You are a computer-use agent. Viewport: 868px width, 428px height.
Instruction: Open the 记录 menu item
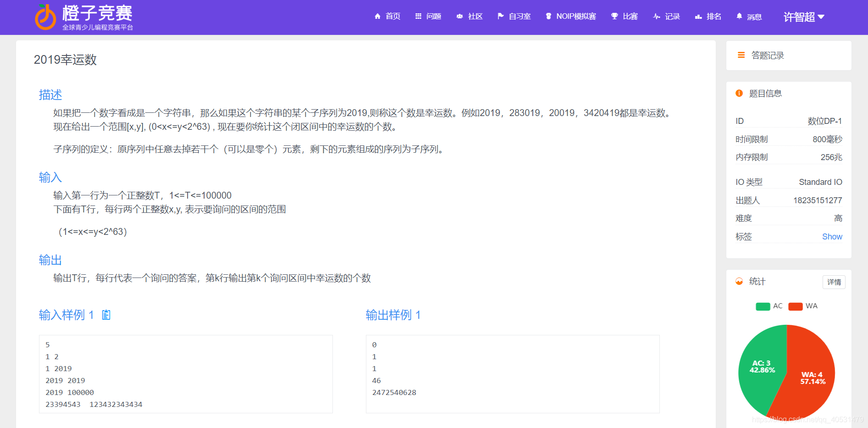pos(673,17)
